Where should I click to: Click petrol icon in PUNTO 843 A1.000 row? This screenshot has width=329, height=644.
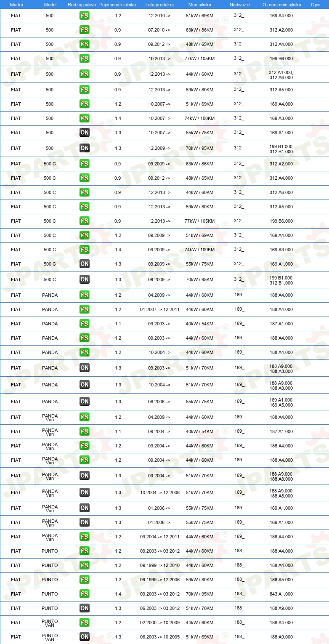point(84,594)
